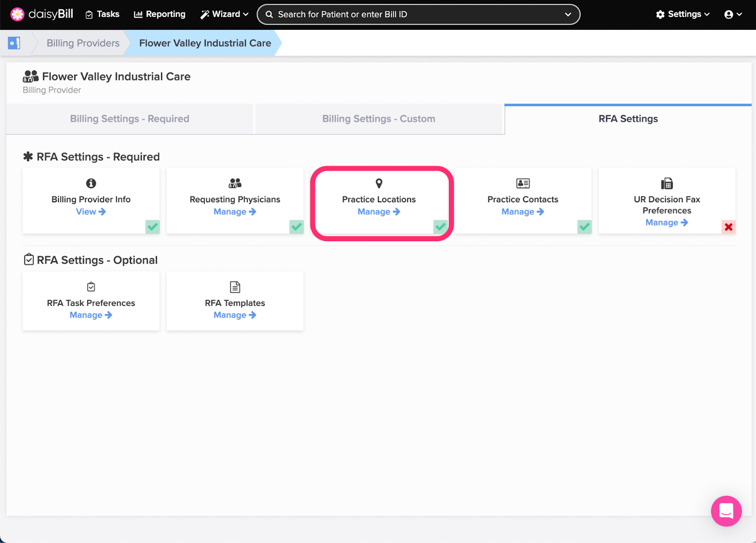Expand the Wizard dropdown menu
The height and width of the screenshot is (543, 756).
pyautogui.click(x=224, y=14)
